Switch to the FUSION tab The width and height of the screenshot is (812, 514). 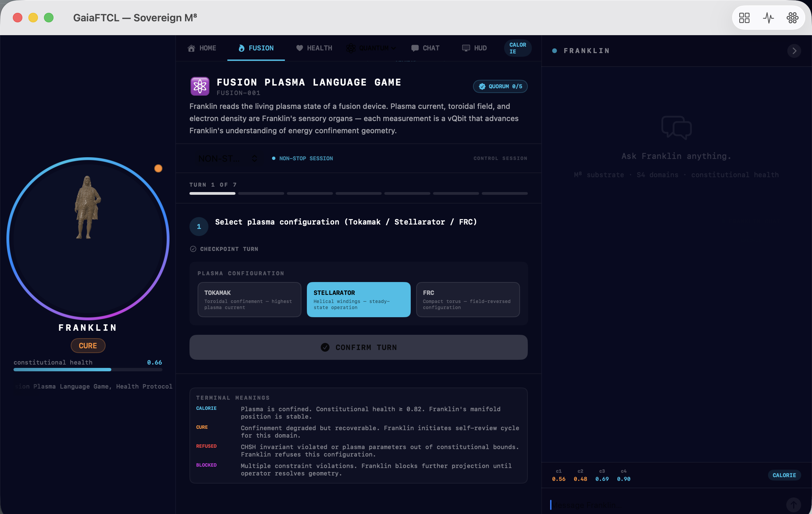tap(256, 48)
